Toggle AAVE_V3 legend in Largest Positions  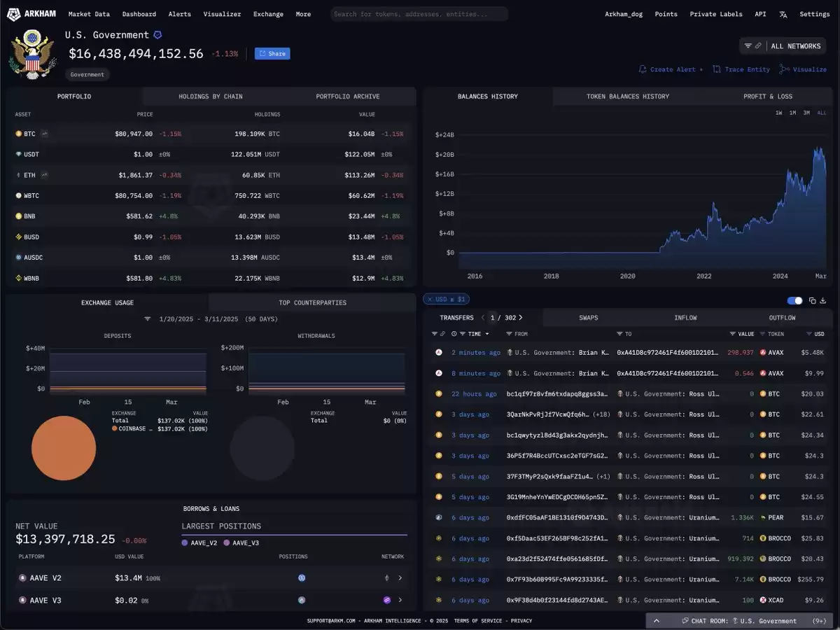pyautogui.click(x=242, y=542)
